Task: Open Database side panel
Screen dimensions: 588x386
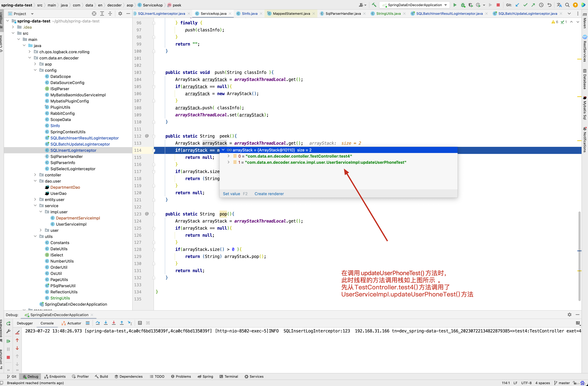Action: [x=585, y=79]
